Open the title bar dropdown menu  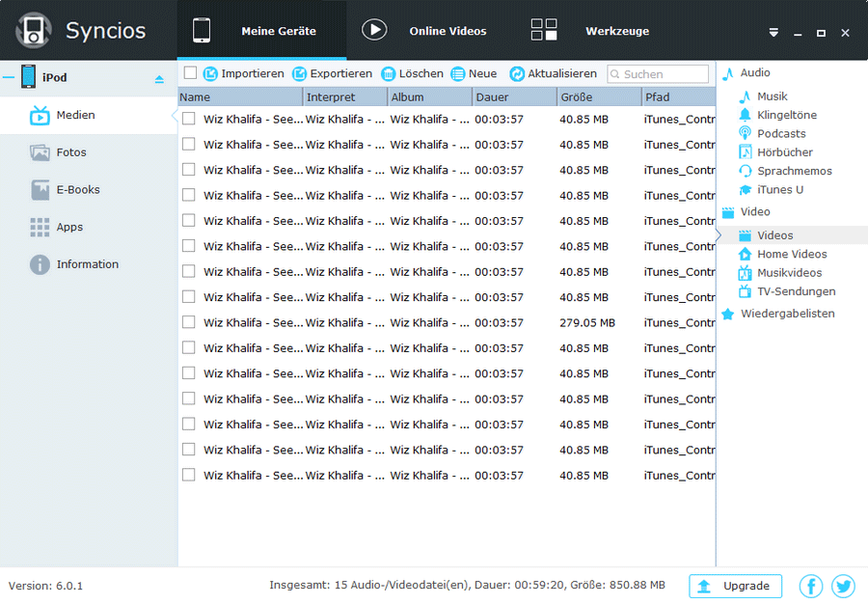[773, 33]
